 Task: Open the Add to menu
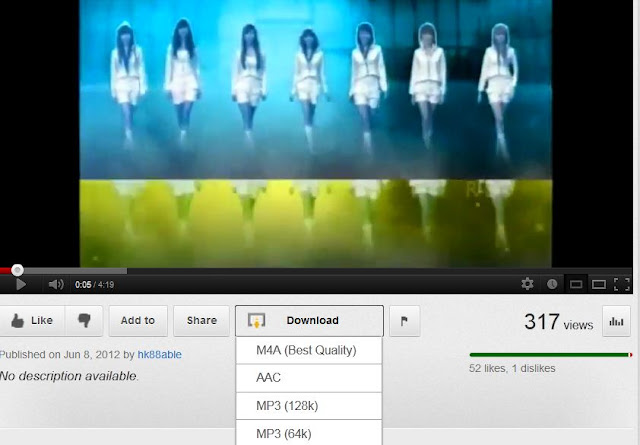[138, 320]
